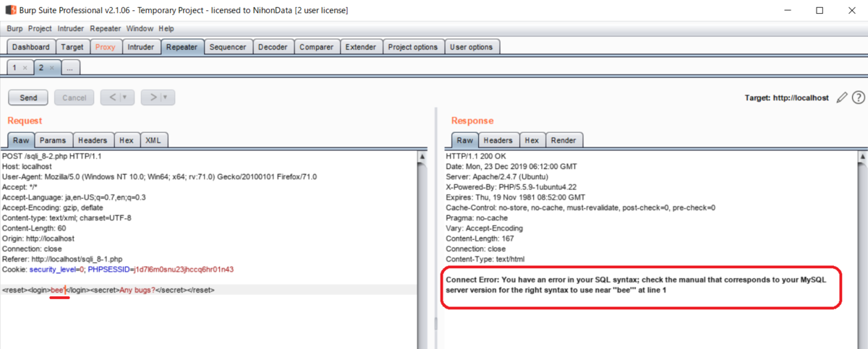Open the Repeater help question-mark icon
The width and height of the screenshot is (868, 349).
pyautogui.click(x=858, y=98)
